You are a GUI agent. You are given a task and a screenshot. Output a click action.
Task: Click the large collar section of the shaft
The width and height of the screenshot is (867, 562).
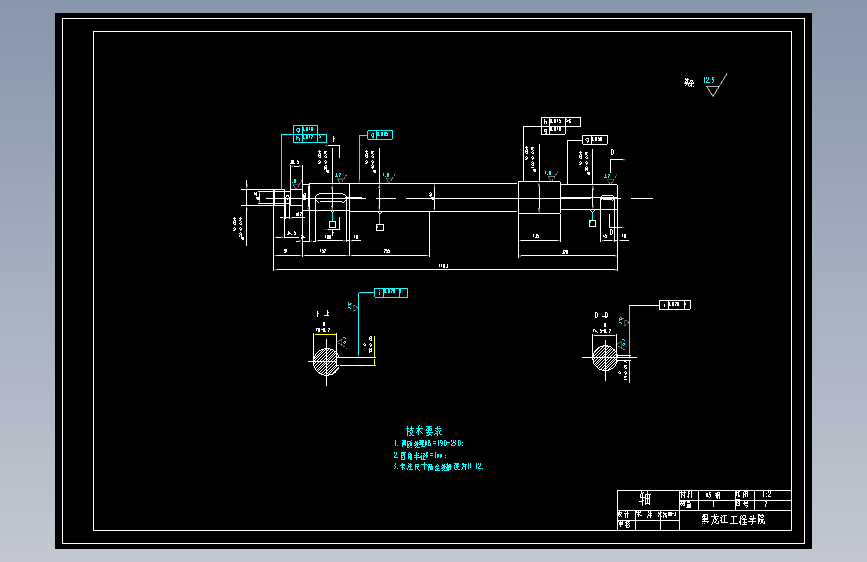point(539,197)
